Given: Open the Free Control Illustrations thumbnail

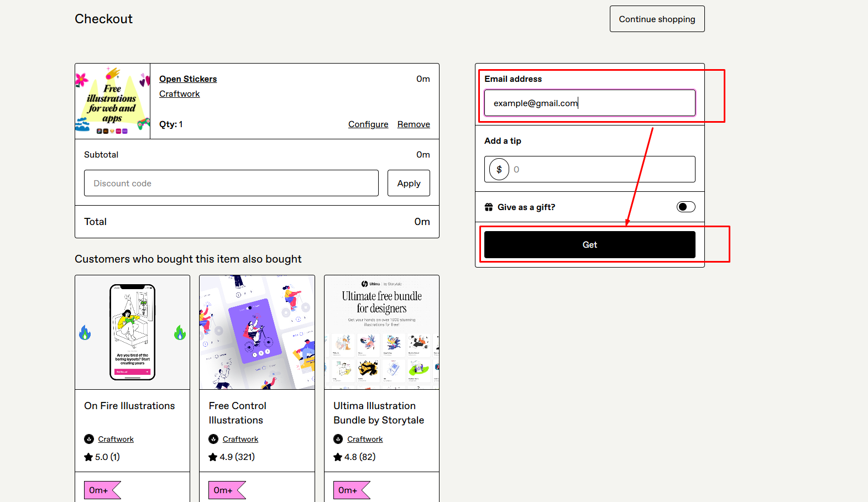Looking at the screenshot, I should click(x=257, y=332).
